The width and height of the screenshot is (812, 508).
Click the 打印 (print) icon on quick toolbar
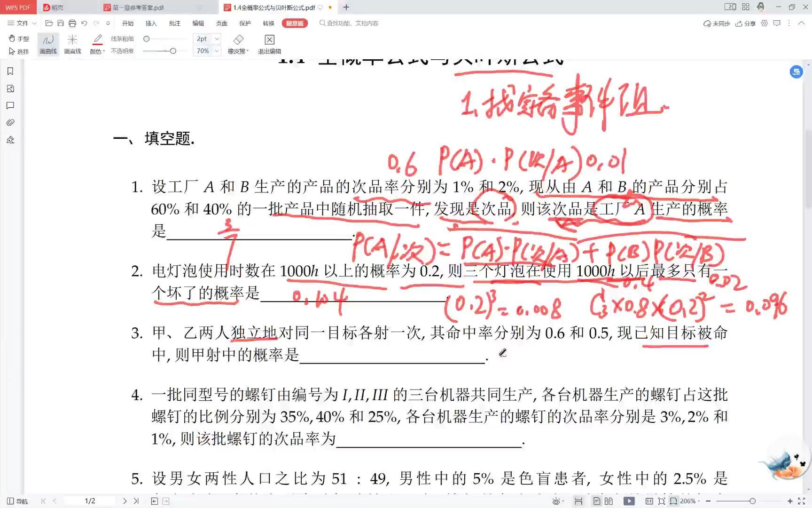[72, 23]
